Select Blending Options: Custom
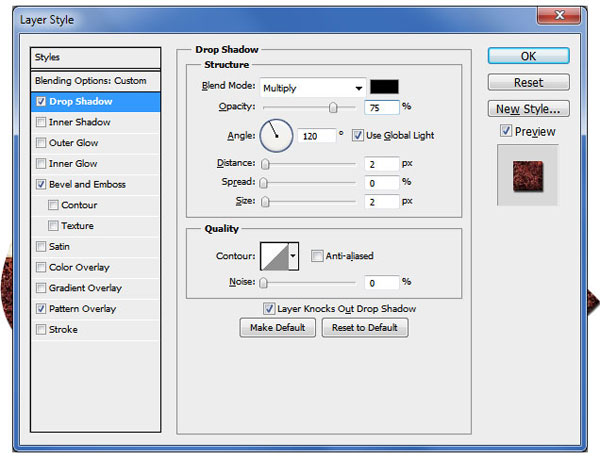 coord(90,80)
